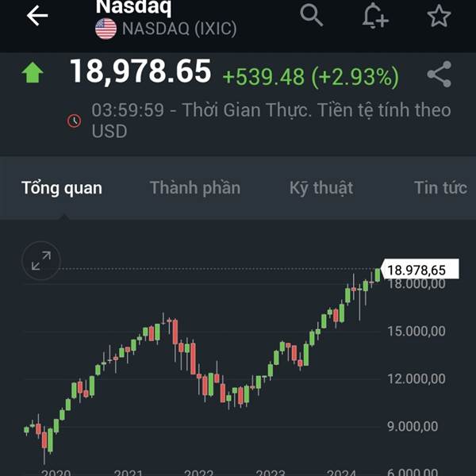Click the 18,978.65 headline price
476x476 pixels.
140,71
